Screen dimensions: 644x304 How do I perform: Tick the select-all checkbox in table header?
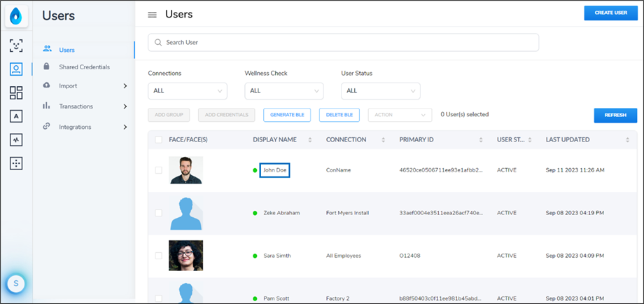pos(158,139)
